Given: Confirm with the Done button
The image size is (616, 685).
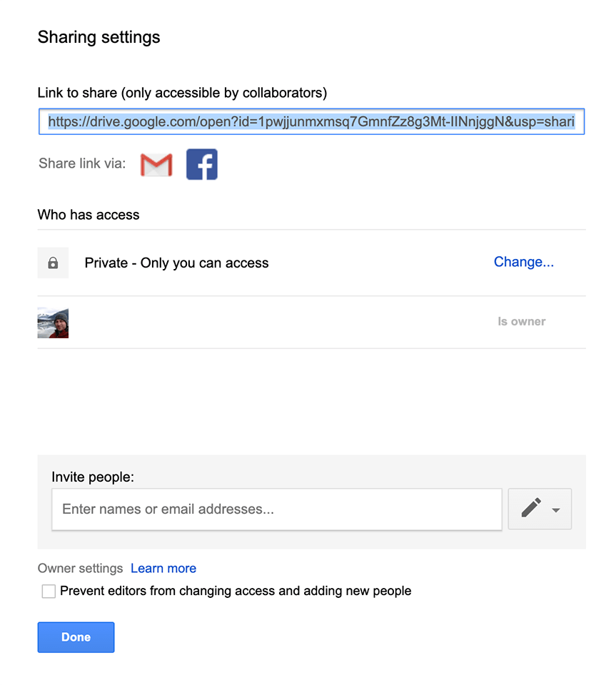Looking at the screenshot, I should (76, 637).
